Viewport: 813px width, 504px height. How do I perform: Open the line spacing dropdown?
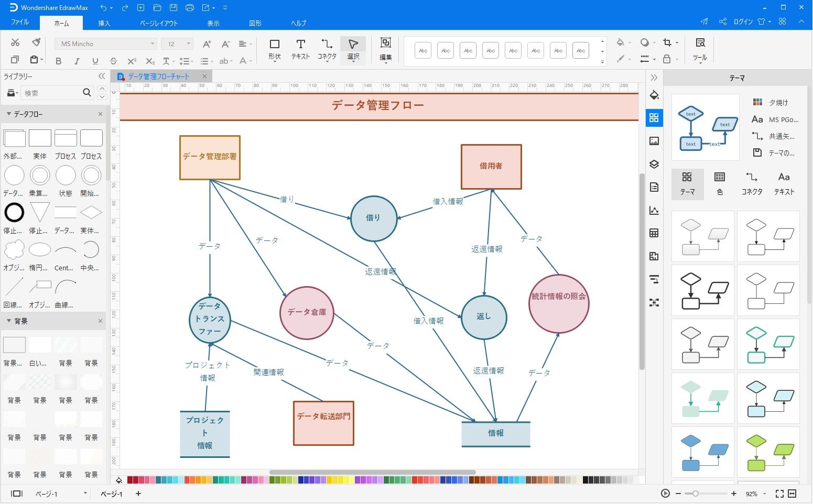coord(186,61)
